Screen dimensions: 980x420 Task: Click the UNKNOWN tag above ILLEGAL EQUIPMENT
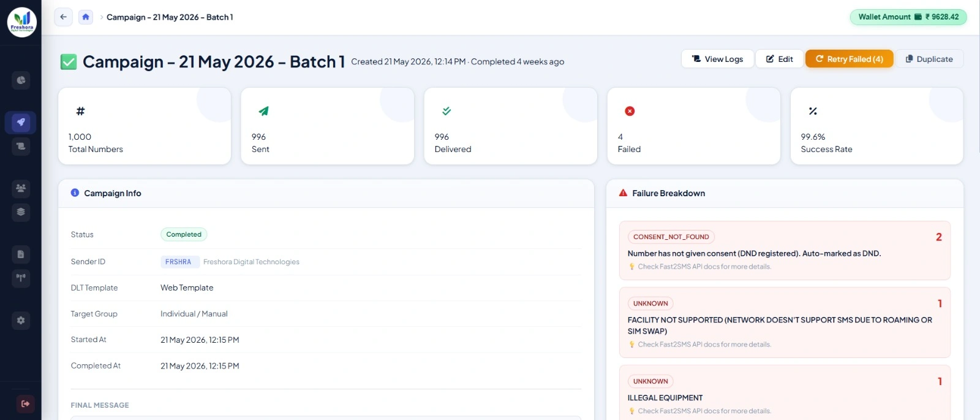coord(650,381)
